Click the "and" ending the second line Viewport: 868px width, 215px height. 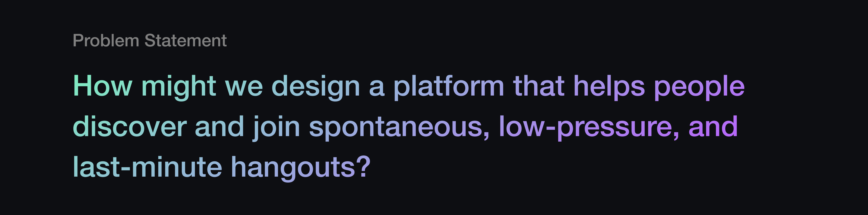coord(713,127)
